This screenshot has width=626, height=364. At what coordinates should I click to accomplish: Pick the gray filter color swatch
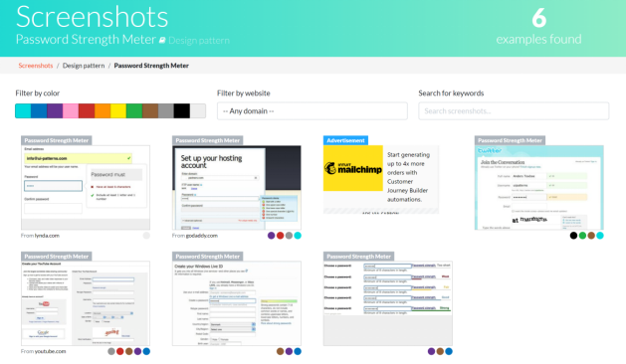point(166,111)
